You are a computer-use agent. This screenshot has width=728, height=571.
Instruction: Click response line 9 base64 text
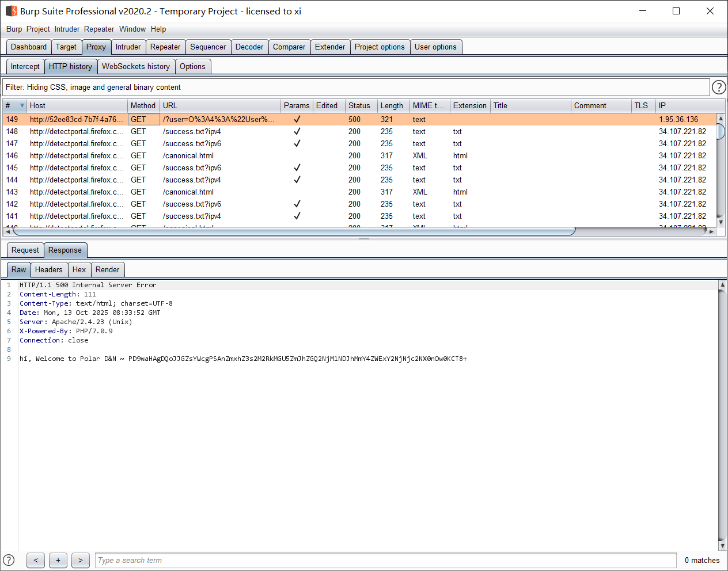[x=298, y=359]
